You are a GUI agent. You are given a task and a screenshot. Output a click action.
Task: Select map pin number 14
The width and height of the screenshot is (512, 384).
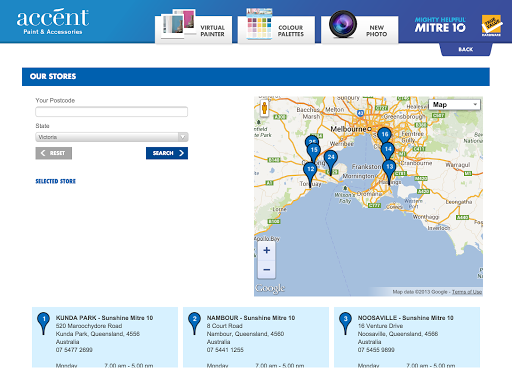388,150
